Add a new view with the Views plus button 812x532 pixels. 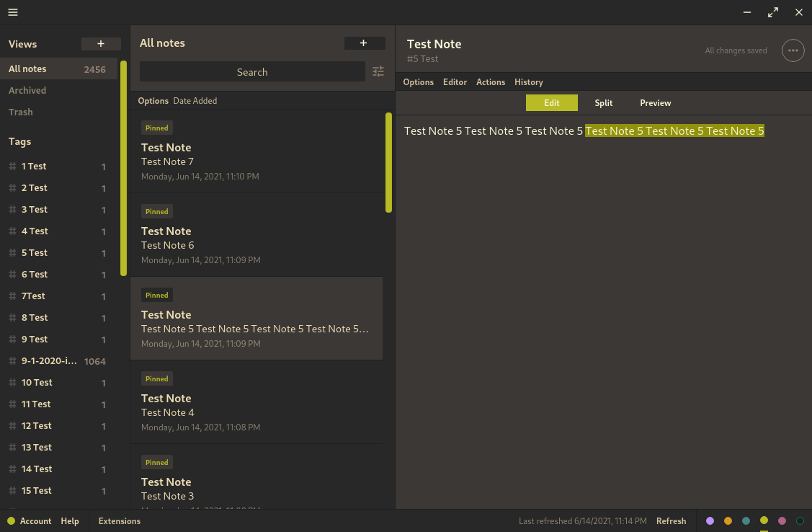point(101,44)
